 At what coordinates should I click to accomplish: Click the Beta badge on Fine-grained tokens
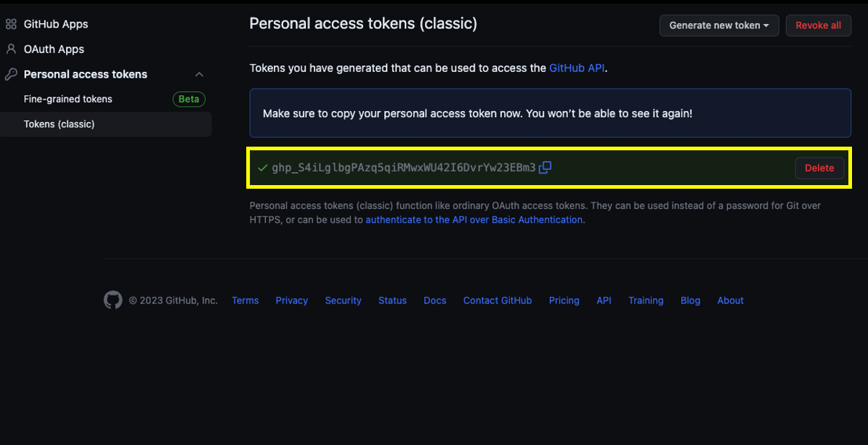click(189, 99)
